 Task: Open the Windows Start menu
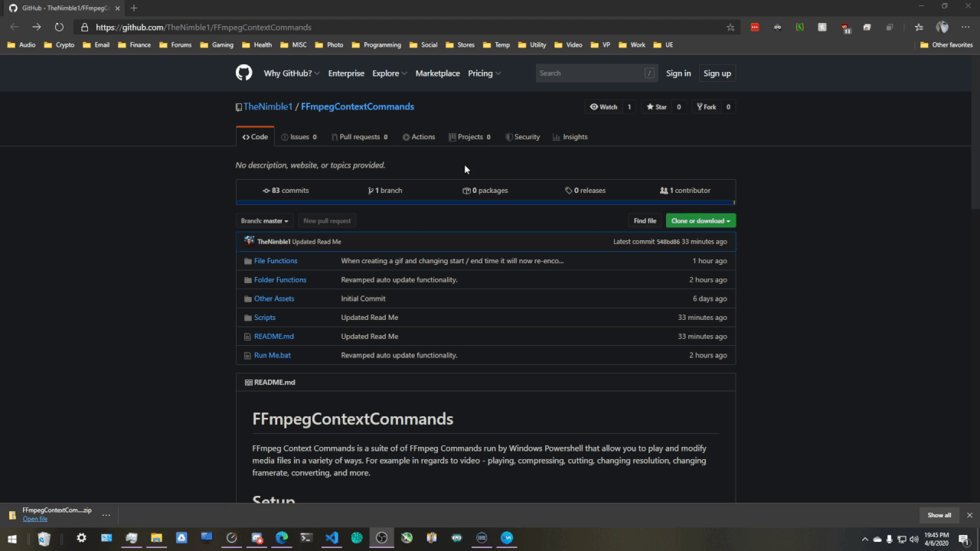tap(12, 538)
